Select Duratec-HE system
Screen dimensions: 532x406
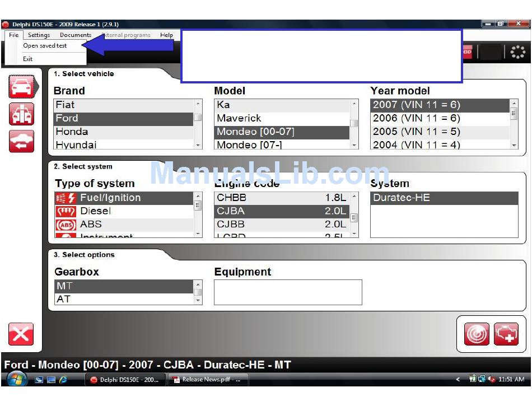click(444, 198)
